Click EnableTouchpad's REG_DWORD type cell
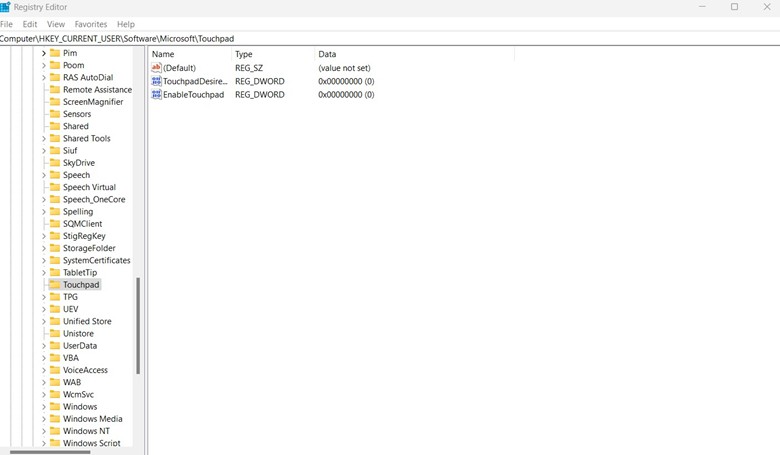The image size is (780, 455). click(260, 94)
